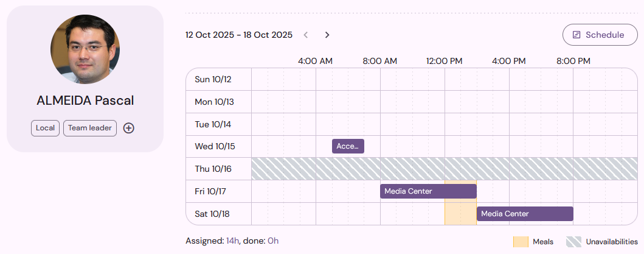Click the Unavailabilities legend striped swatch
Viewport: 644px width, 254px height.
574,242
